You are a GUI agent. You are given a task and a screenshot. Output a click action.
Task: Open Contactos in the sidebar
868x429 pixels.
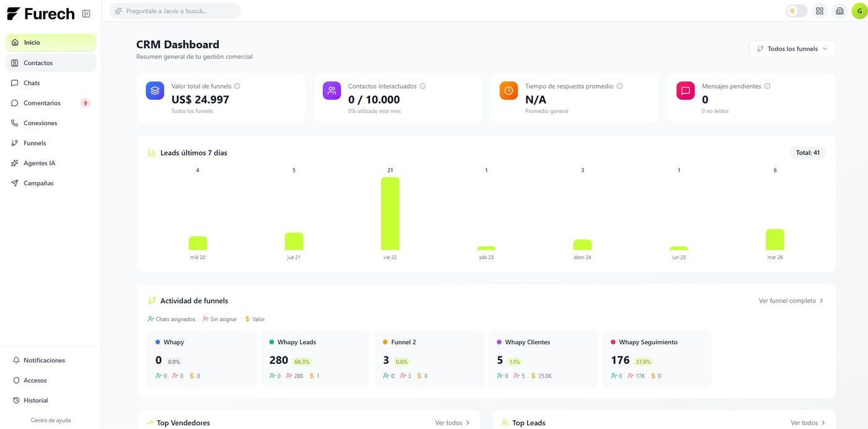(51, 63)
